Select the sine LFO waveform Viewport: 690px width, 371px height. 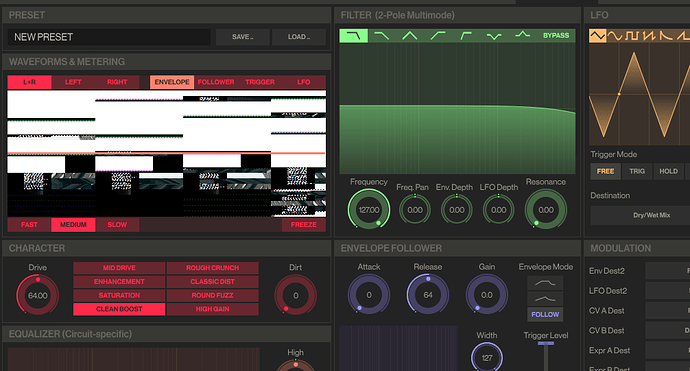[614, 36]
